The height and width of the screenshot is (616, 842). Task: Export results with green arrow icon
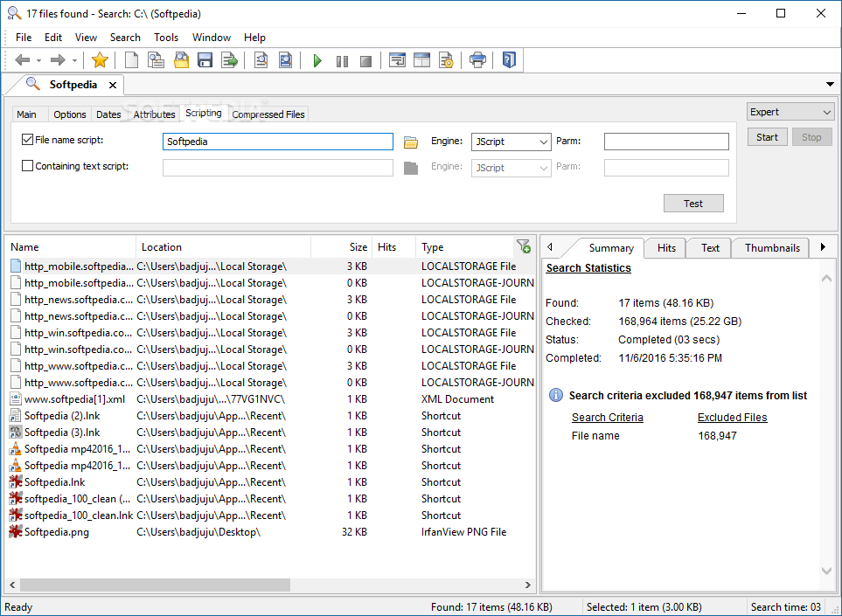click(230, 60)
